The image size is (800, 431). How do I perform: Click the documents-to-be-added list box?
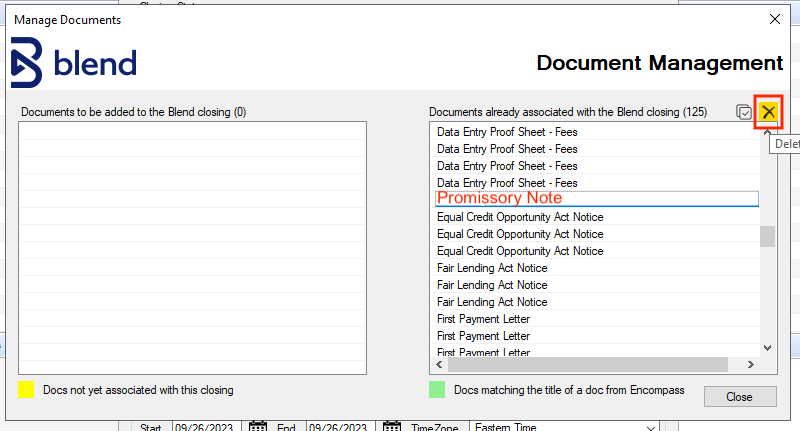pos(192,248)
